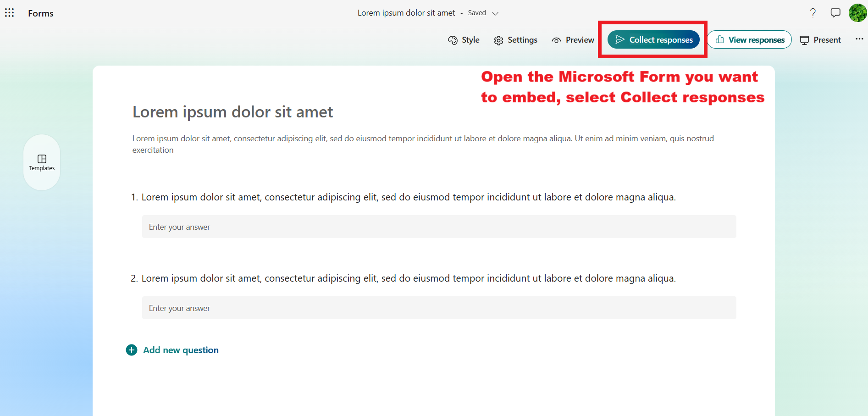The width and height of the screenshot is (868, 416).
Task: Click the form name in header
Action: [406, 13]
